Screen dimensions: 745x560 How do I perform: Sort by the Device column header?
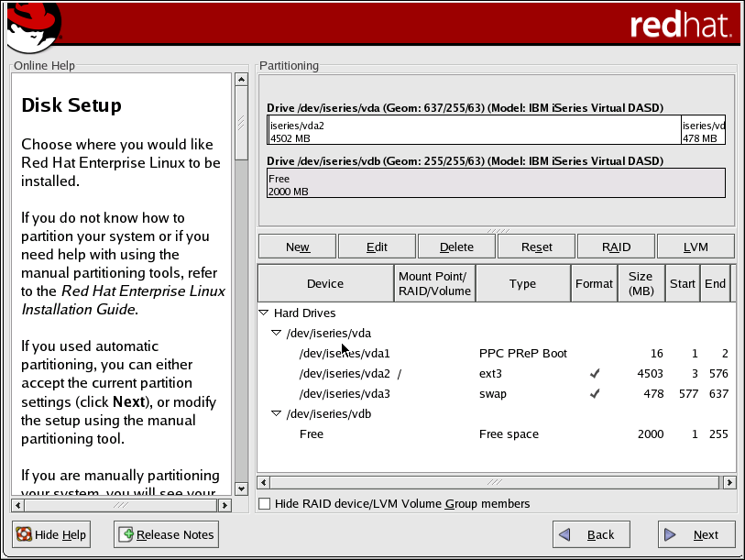[x=325, y=283]
